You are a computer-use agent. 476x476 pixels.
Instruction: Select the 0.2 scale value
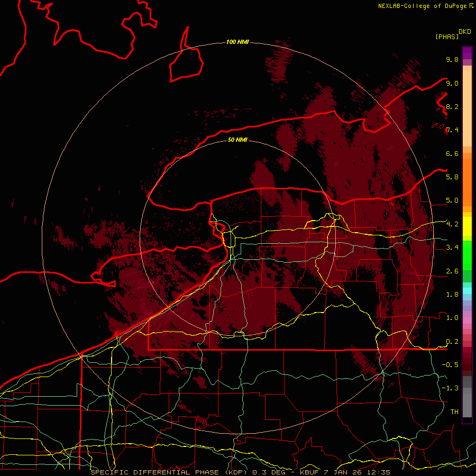coord(452,342)
